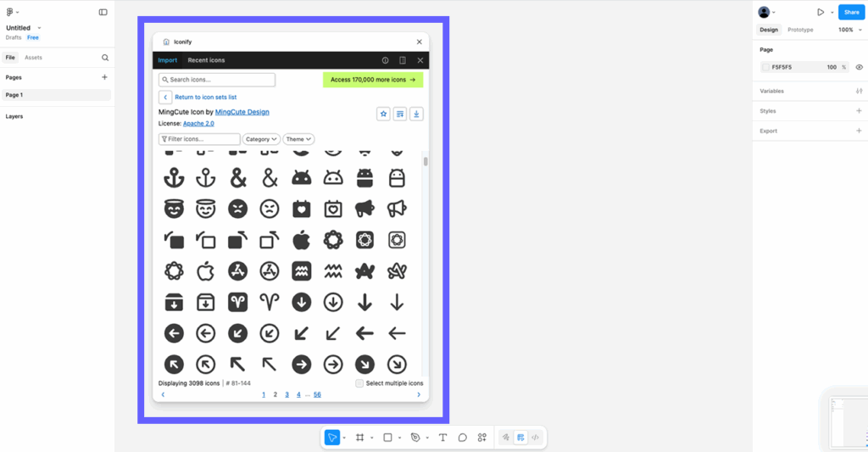Pick the filled arrow-right circle icon

click(x=301, y=365)
